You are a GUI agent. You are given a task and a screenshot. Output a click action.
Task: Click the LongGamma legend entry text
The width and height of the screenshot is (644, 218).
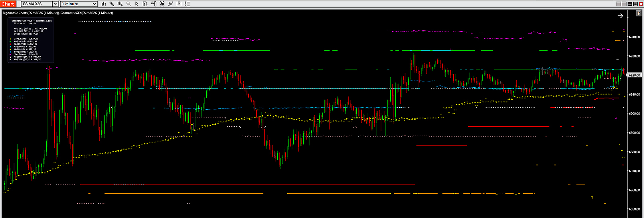[x=26, y=52]
